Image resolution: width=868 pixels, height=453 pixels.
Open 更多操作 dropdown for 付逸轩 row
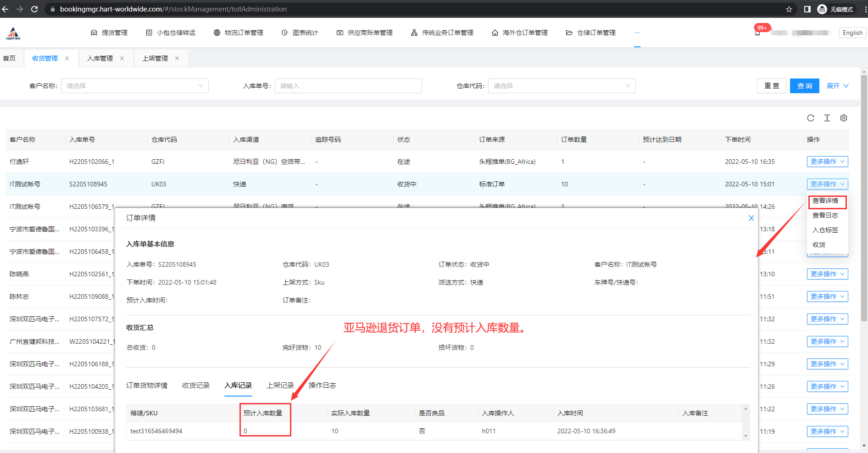tap(827, 162)
